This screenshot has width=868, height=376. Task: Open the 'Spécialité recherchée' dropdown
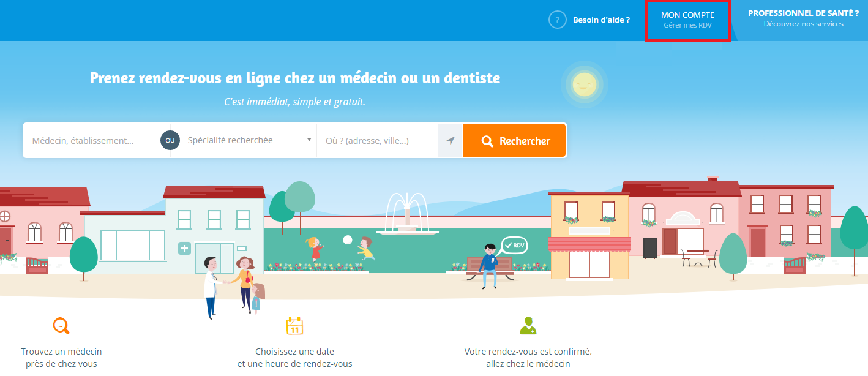[244, 140]
